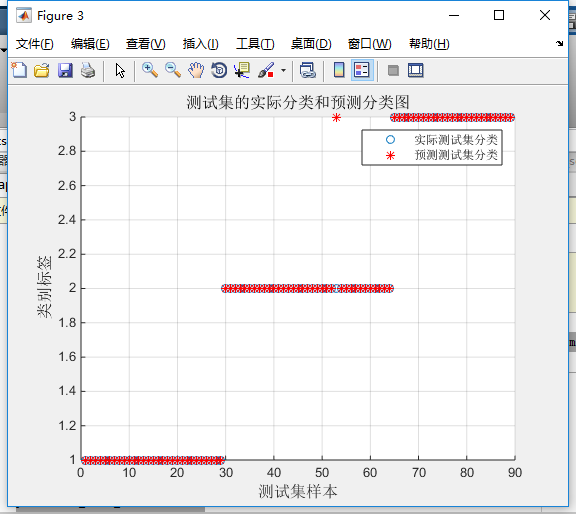Screen dimensions: 576x514
Task: Click x-axis tick label 80
Action: pos(467,472)
